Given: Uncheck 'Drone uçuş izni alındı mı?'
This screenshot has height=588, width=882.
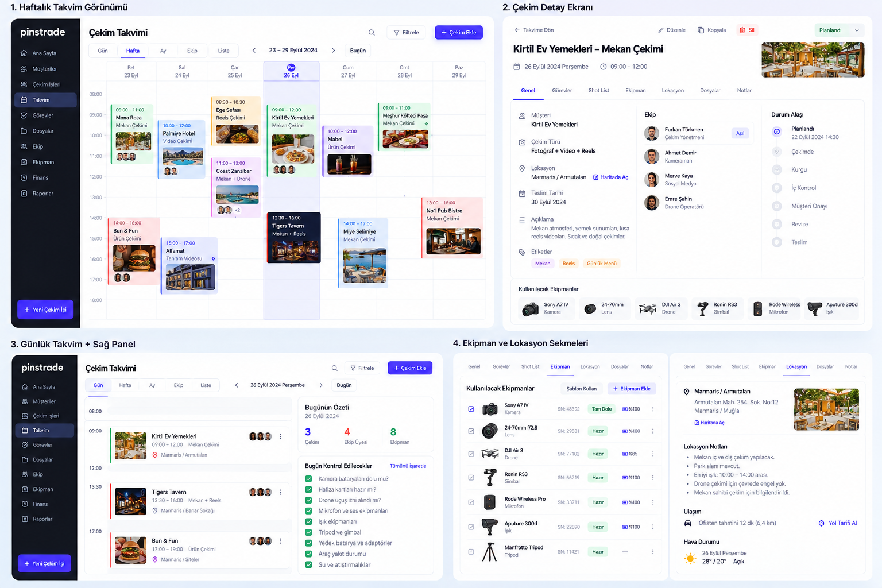Looking at the screenshot, I should tap(309, 500).
